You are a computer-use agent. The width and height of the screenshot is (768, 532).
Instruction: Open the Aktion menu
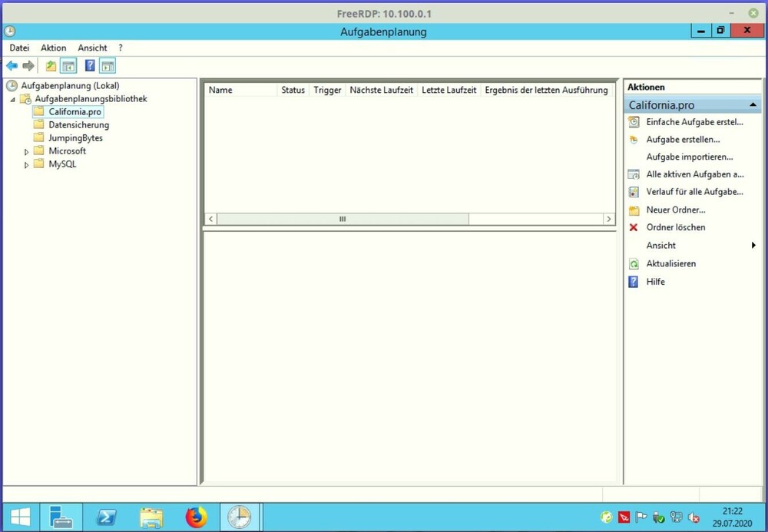(x=54, y=48)
